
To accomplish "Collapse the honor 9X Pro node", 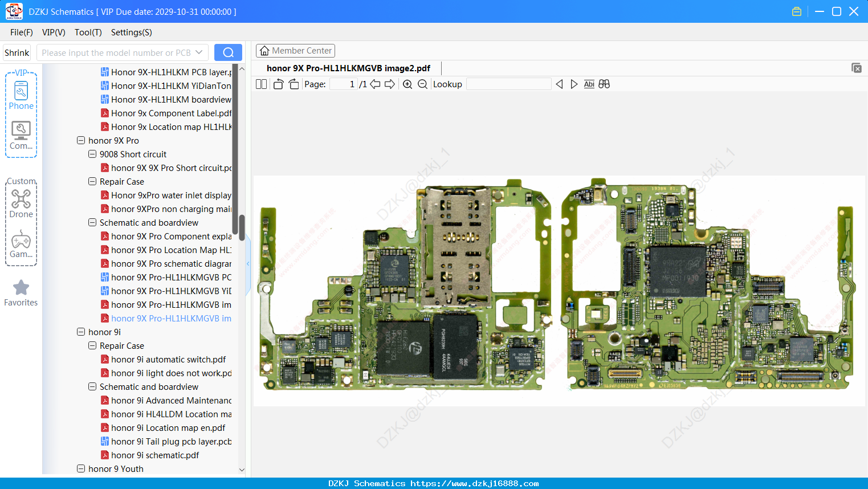I will tap(81, 140).
